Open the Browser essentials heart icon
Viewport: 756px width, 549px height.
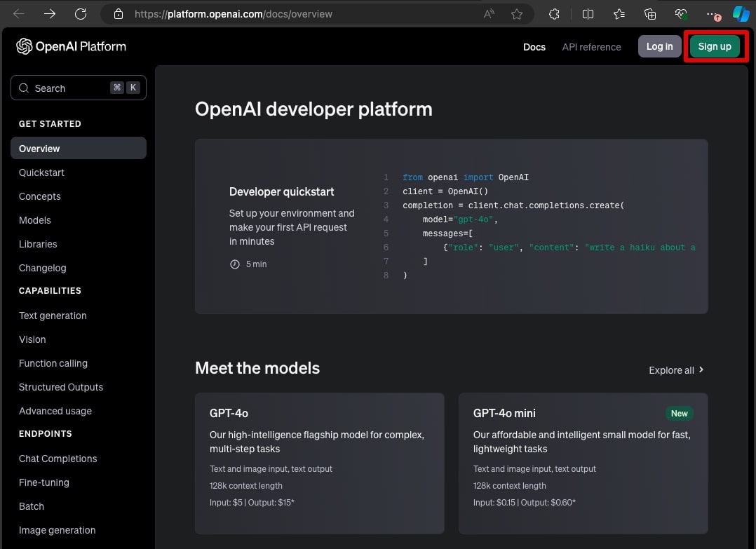(681, 14)
